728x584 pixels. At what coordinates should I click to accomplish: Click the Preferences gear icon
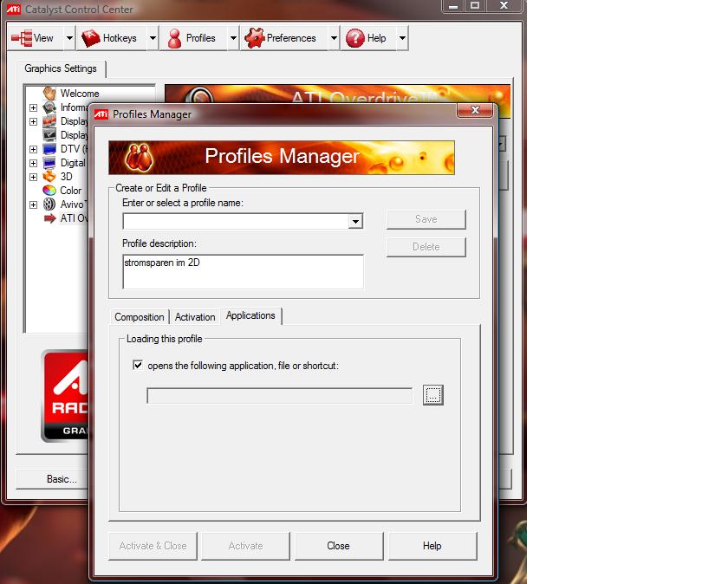(x=255, y=38)
